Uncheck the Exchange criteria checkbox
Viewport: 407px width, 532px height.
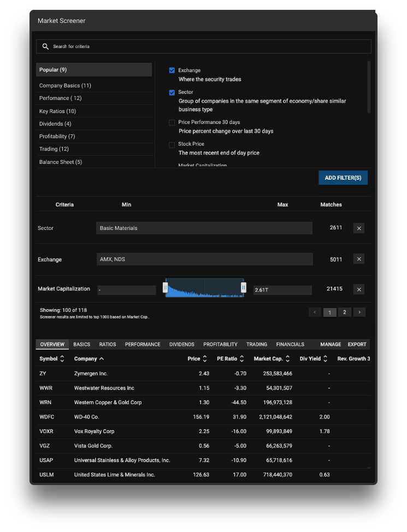pyautogui.click(x=172, y=70)
